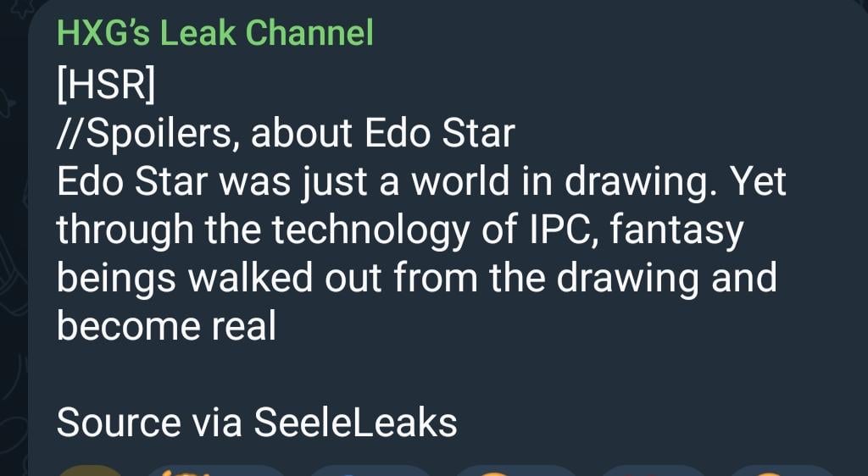Tap the second reaction pill under the message
The height and width of the screenshot is (476, 868).
(216, 469)
